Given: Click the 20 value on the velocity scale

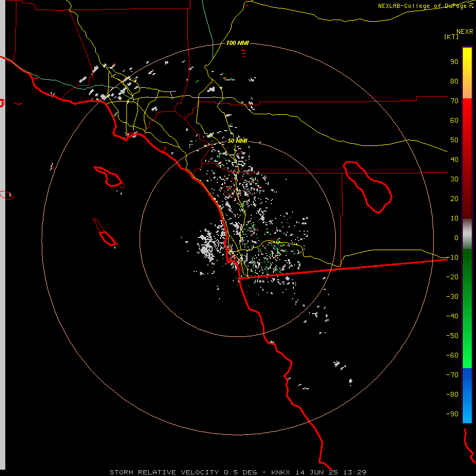Looking at the screenshot, I should pos(454,198).
